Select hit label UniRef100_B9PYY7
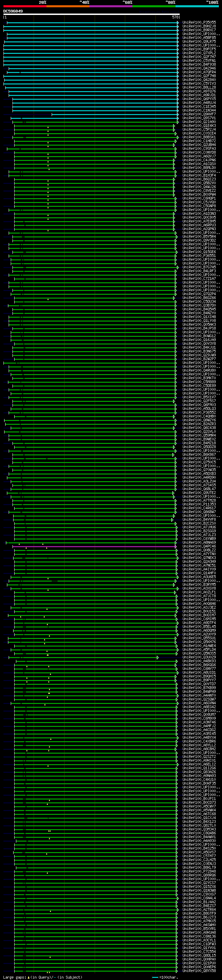This screenshot has width=222, height=980. [x=199, y=680]
